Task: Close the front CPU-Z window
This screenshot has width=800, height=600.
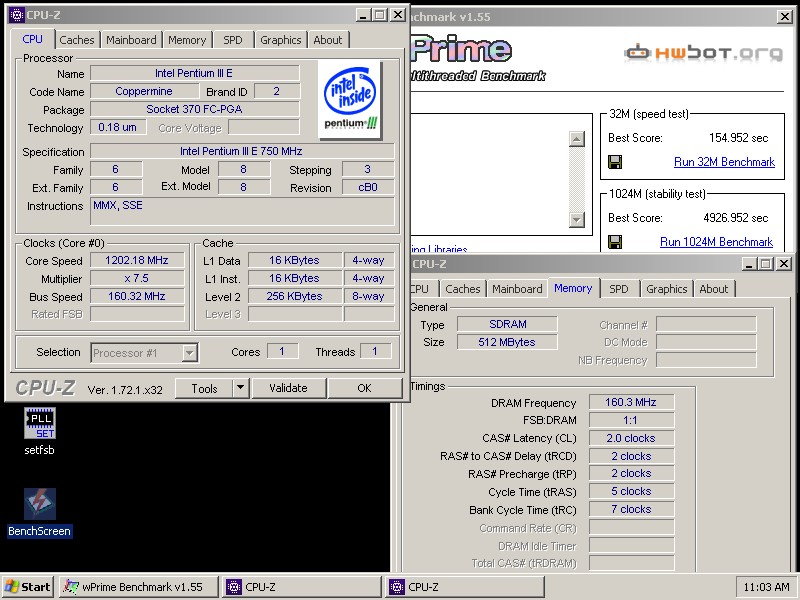Action: tap(398, 15)
